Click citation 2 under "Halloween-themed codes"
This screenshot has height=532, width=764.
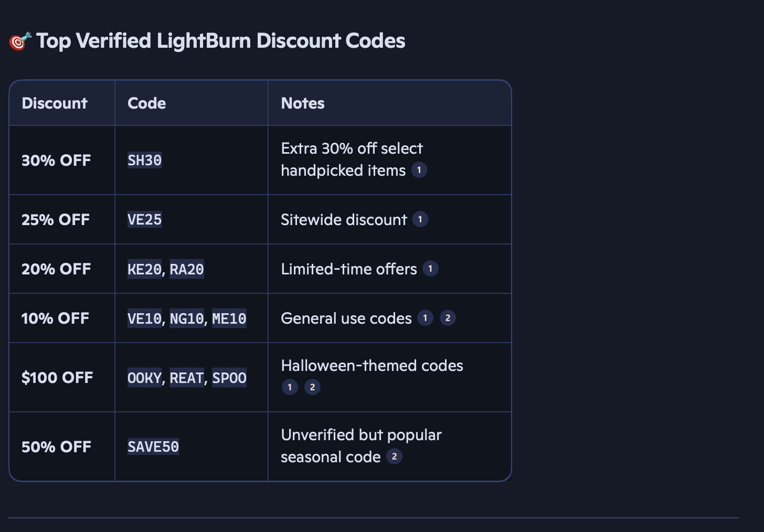coord(312,387)
